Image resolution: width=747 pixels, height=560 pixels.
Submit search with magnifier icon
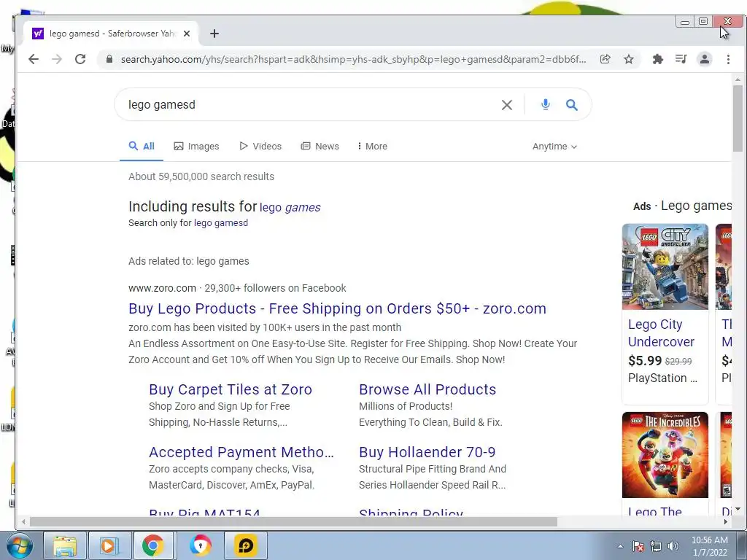572,105
